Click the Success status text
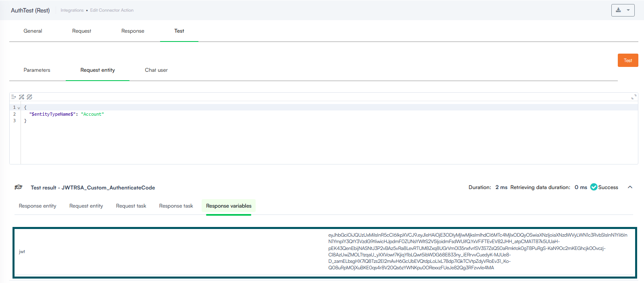 click(x=608, y=187)
